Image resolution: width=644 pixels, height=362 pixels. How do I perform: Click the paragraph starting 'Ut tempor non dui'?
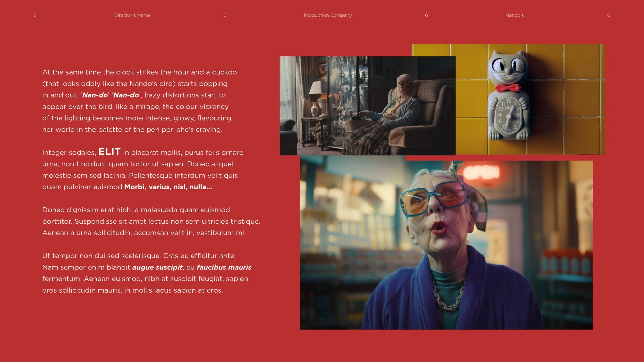click(146, 273)
